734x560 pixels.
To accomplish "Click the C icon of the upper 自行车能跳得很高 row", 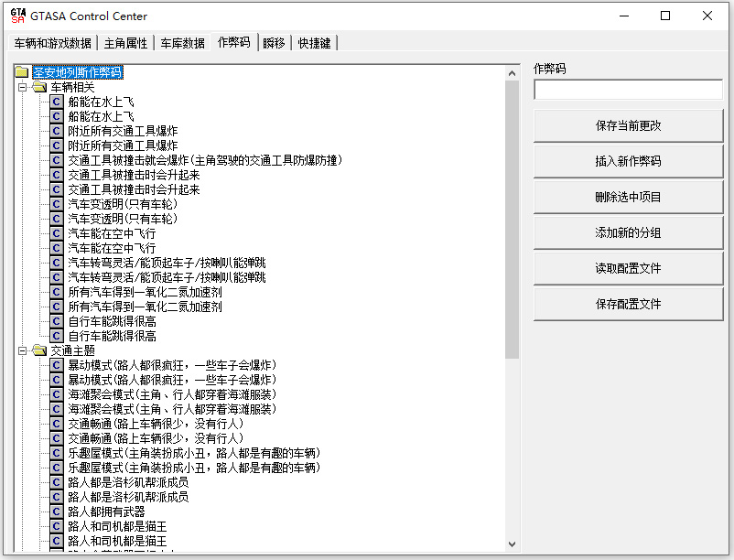I will coord(57,321).
